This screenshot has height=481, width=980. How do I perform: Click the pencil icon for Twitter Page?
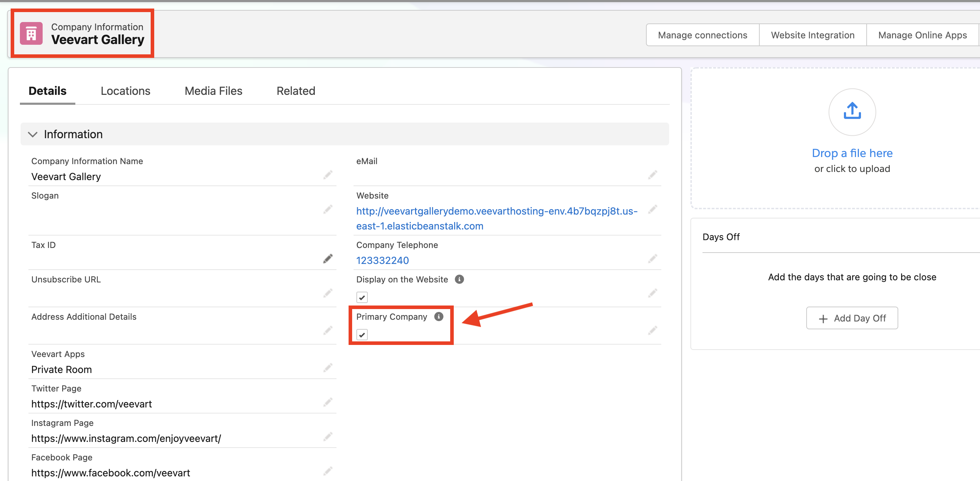click(328, 402)
